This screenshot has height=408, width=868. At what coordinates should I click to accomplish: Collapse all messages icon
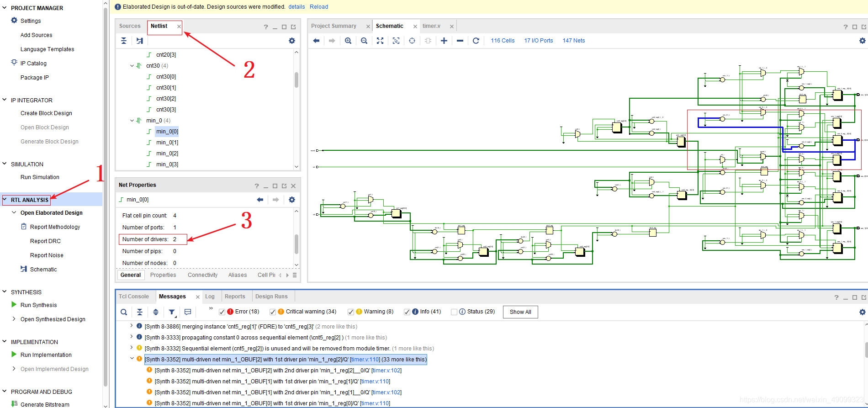[140, 312]
